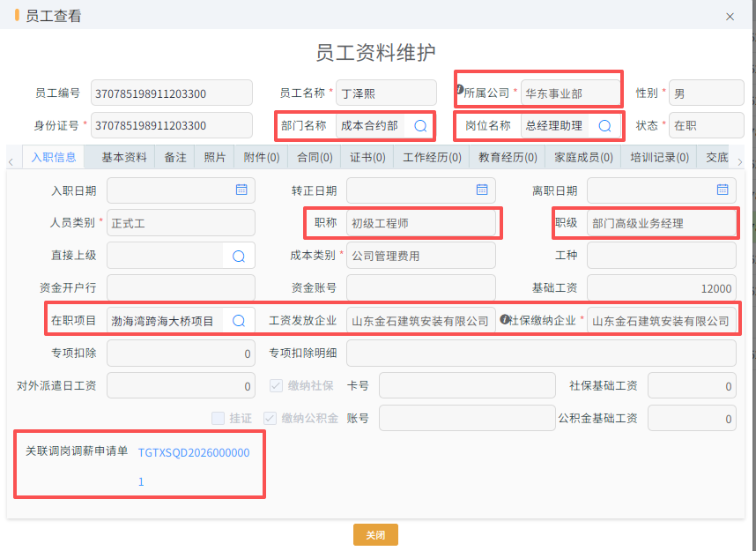Screen dimensions: 756x551
Task: Click the 专项扣除 amount field
Action: (181, 354)
